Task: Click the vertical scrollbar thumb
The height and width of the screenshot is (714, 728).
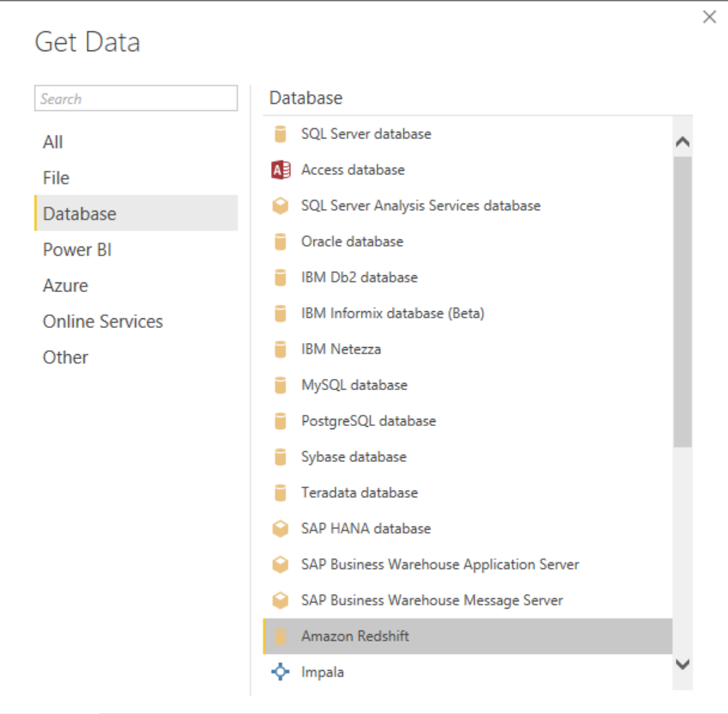Action: (x=682, y=302)
